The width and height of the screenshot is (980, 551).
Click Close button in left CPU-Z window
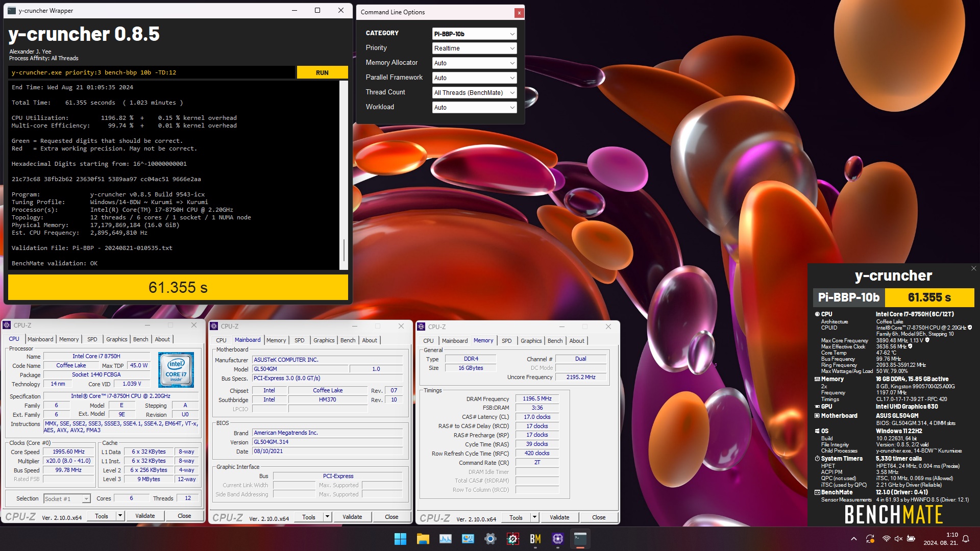tap(184, 516)
